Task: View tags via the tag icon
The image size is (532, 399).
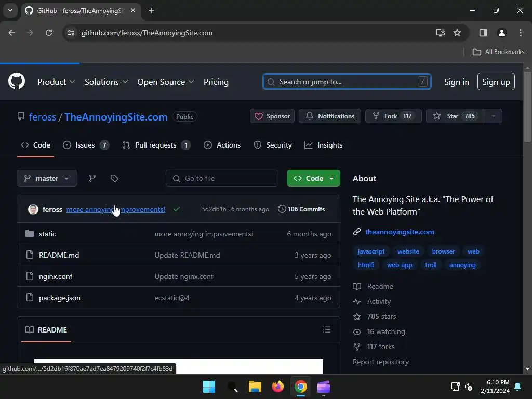Action: (114, 178)
